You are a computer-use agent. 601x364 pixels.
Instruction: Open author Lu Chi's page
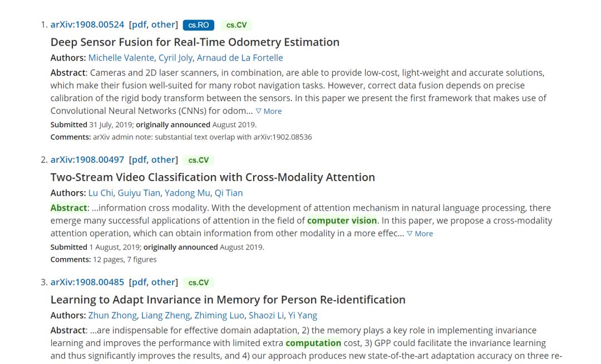pyautogui.click(x=101, y=193)
